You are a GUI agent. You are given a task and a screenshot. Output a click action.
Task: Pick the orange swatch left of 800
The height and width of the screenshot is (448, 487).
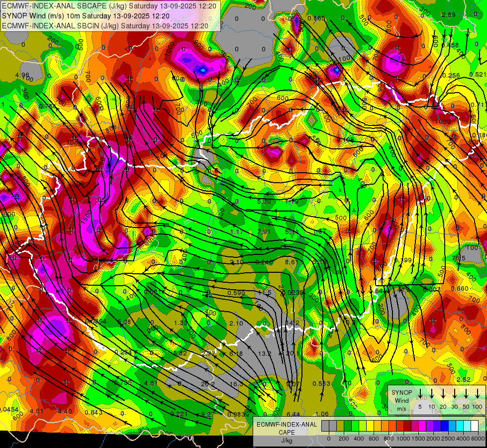coord(385,426)
